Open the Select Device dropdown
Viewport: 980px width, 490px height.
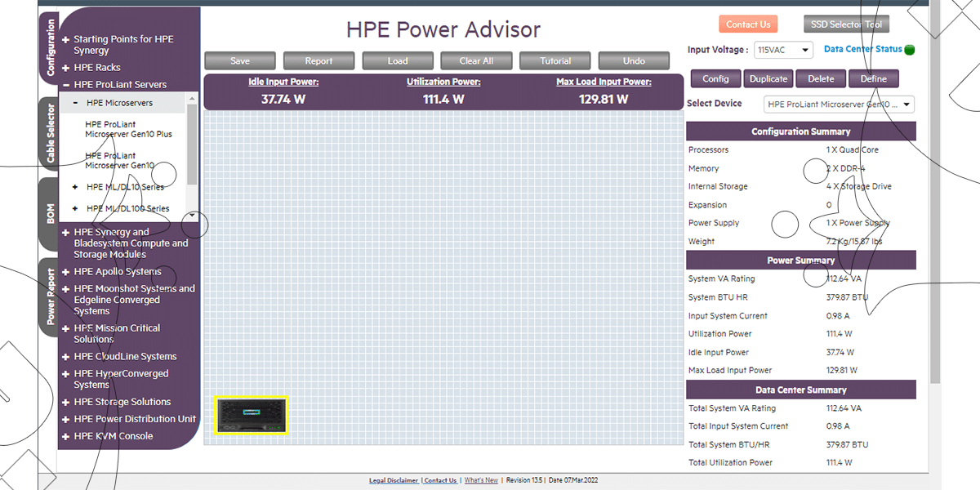(x=839, y=105)
